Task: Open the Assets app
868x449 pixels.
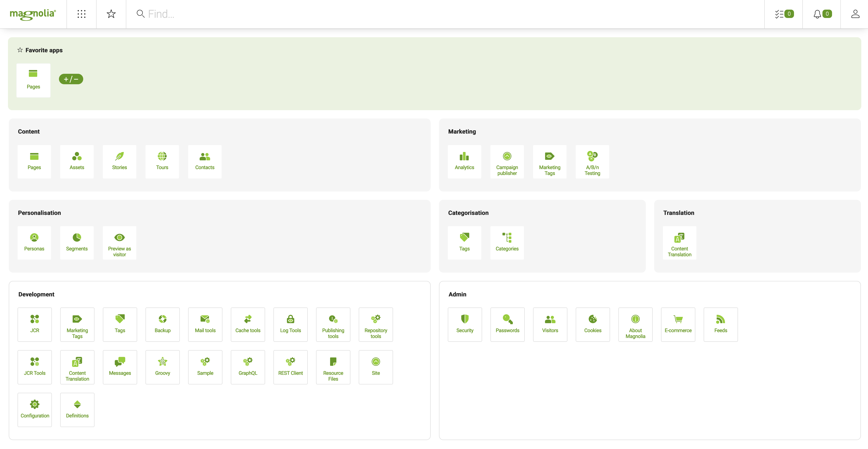Action: [x=77, y=162]
